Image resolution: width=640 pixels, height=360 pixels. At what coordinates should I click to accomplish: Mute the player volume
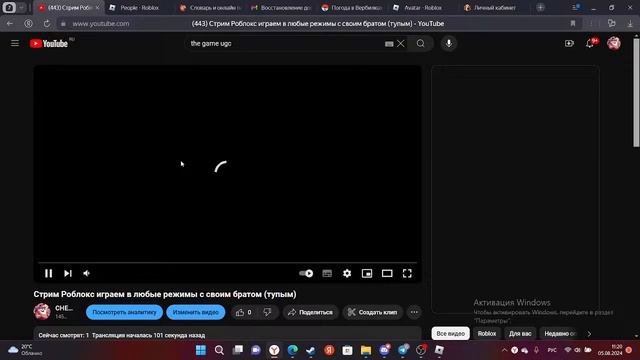click(87, 273)
